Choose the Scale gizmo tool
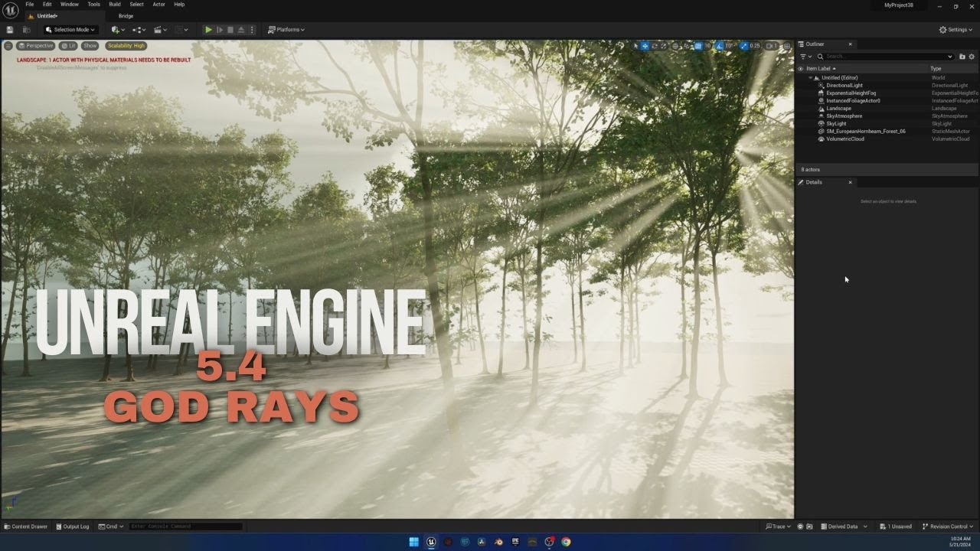980x551 pixels. pyautogui.click(x=665, y=46)
